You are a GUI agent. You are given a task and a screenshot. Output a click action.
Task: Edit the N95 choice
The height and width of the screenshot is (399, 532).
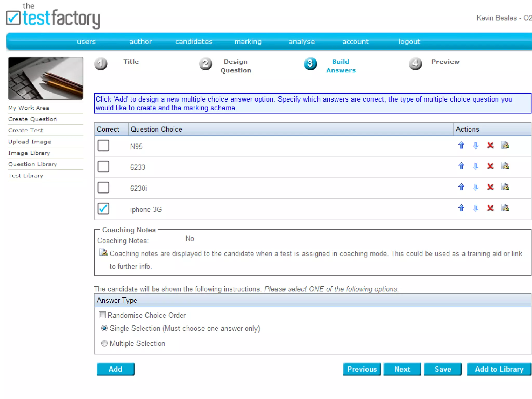505,145
